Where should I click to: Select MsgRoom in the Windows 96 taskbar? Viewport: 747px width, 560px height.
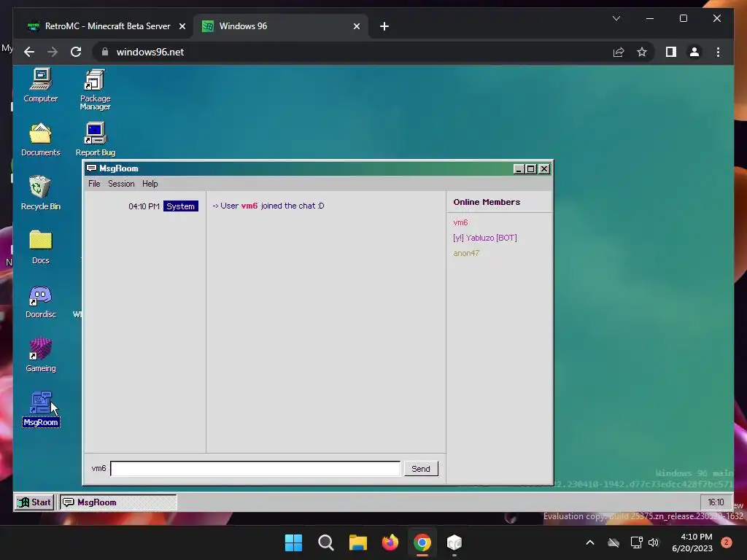pos(117,502)
